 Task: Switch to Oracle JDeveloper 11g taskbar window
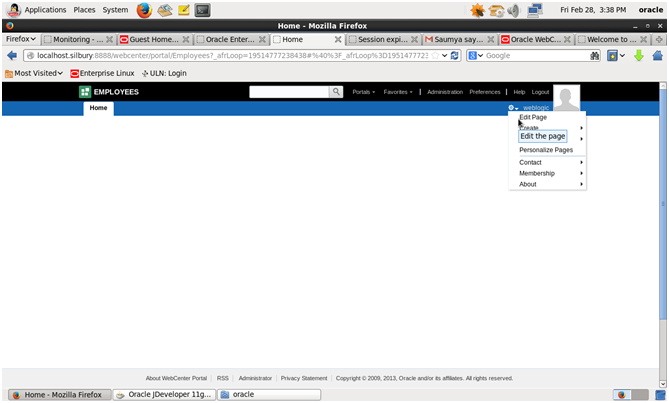[164, 394]
